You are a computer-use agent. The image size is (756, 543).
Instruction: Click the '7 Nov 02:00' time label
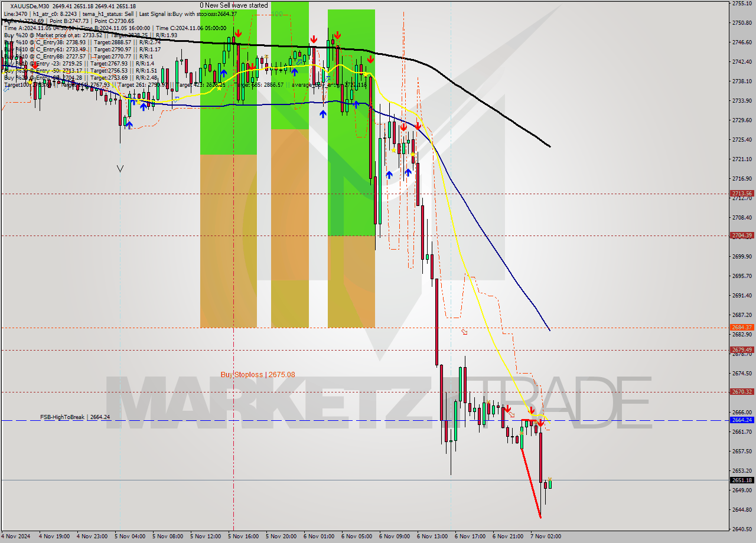[x=545, y=537]
